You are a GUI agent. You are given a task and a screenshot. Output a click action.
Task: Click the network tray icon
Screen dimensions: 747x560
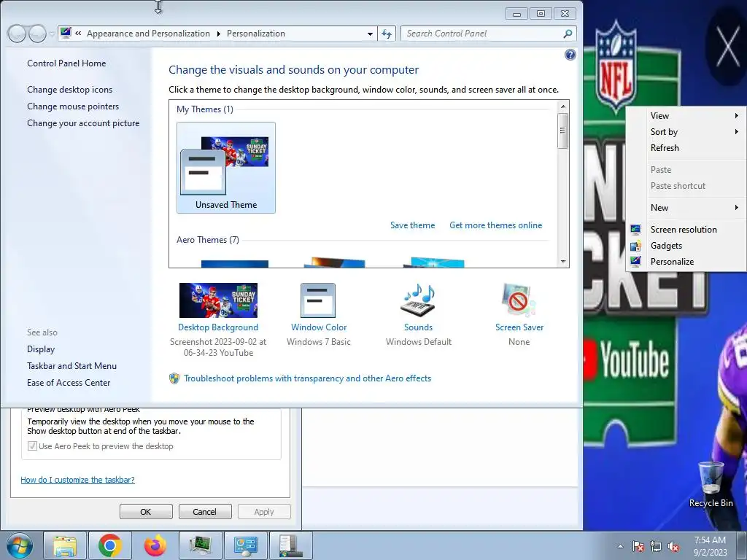click(x=656, y=546)
